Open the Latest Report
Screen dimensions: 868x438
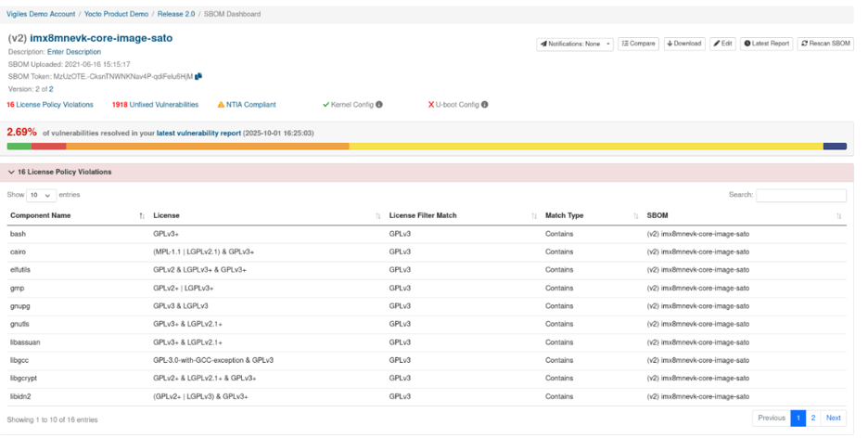tap(766, 44)
